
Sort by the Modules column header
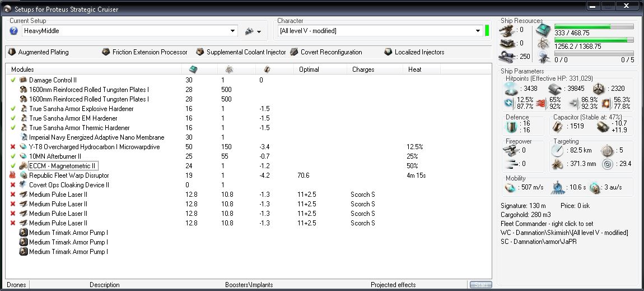pos(94,70)
